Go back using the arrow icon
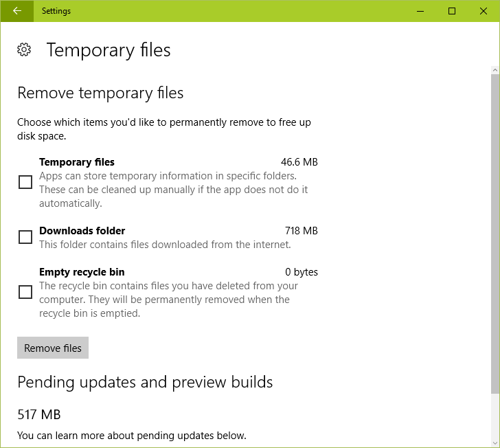The image size is (500, 448). pyautogui.click(x=17, y=11)
